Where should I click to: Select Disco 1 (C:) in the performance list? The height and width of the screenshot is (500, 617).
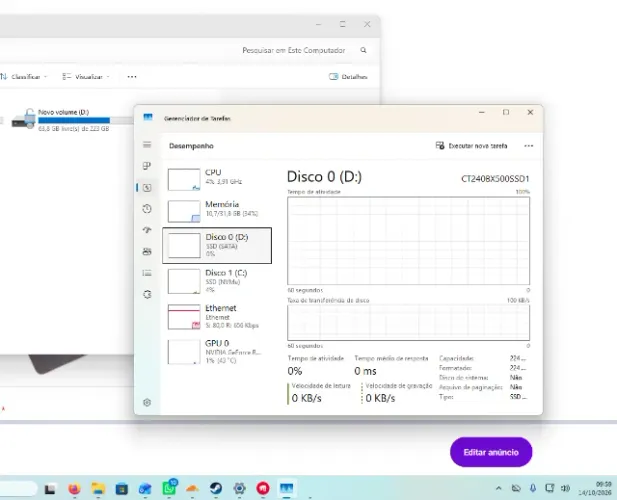pos(217,281)
